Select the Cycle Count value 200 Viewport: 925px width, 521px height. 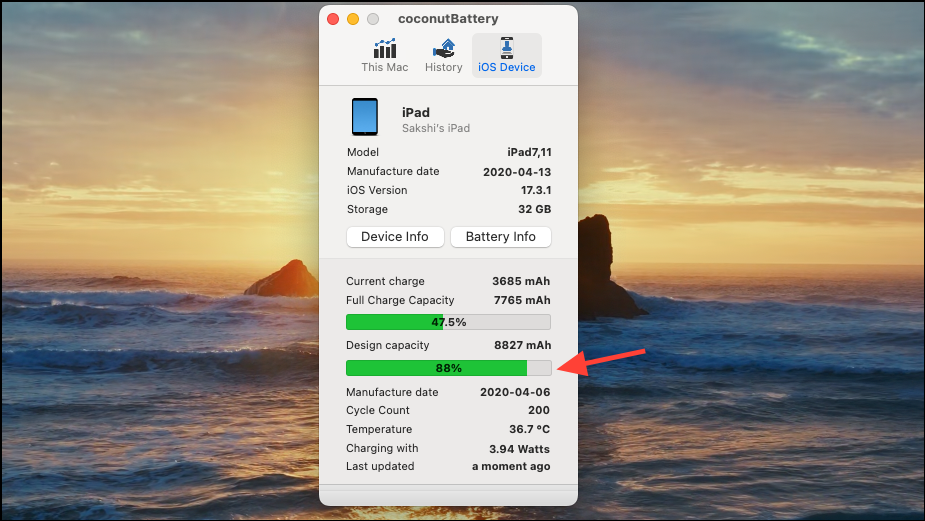[539, 410]
